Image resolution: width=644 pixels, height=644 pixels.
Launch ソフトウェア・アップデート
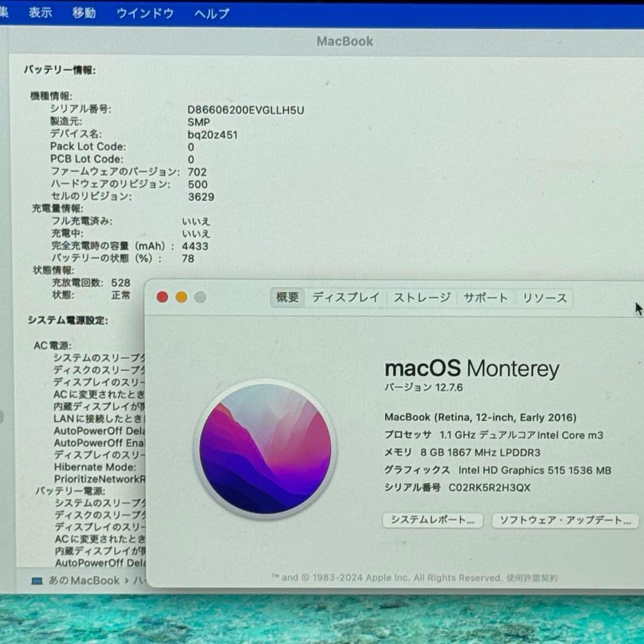tap(564, 521)
